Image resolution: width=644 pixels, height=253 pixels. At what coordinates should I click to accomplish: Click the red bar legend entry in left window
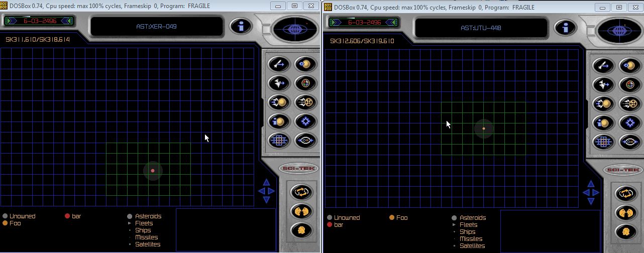coord(73,216)
